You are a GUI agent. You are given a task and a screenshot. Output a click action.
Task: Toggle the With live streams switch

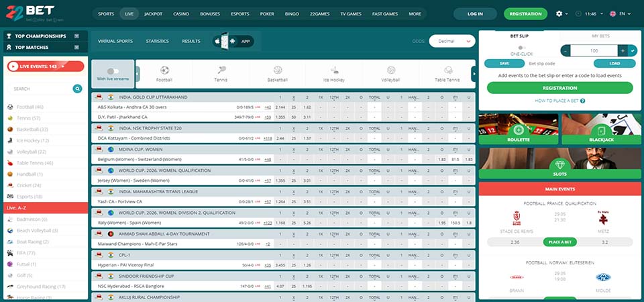coord(113,71)
